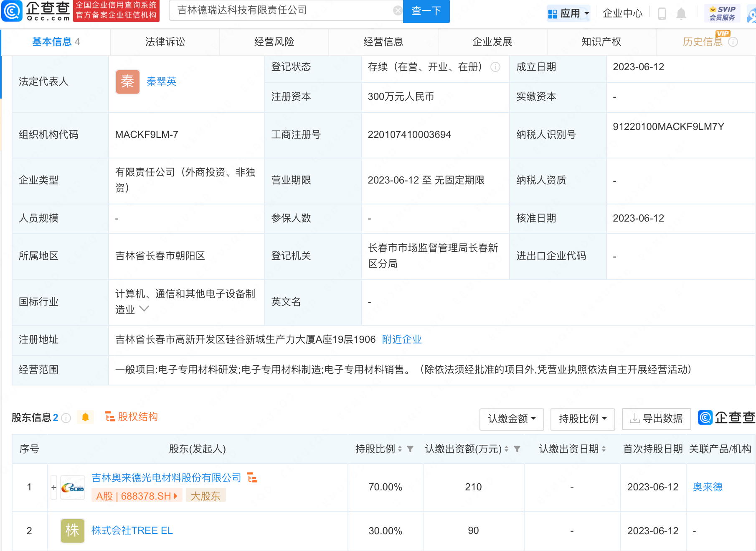The width and height of the screenshot is (756, 551).
Task: Open 株式会社TREE EL shareholder link
Action: coord(132,531)
